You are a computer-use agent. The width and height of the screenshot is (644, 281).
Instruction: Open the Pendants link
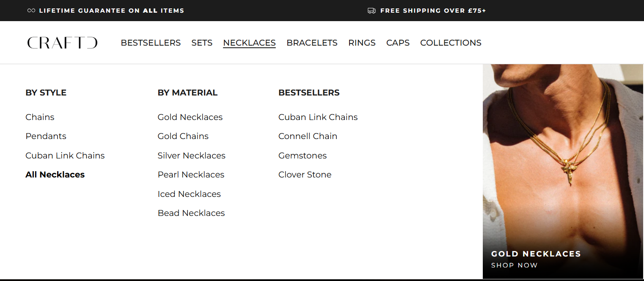click(46, 136)
